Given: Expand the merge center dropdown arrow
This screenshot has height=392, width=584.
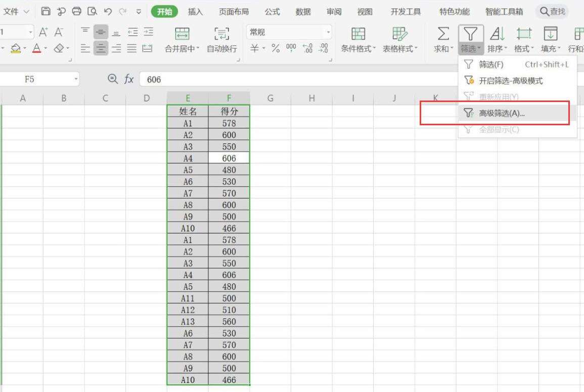Looking at the screenshot, I should tap(198, 48).
